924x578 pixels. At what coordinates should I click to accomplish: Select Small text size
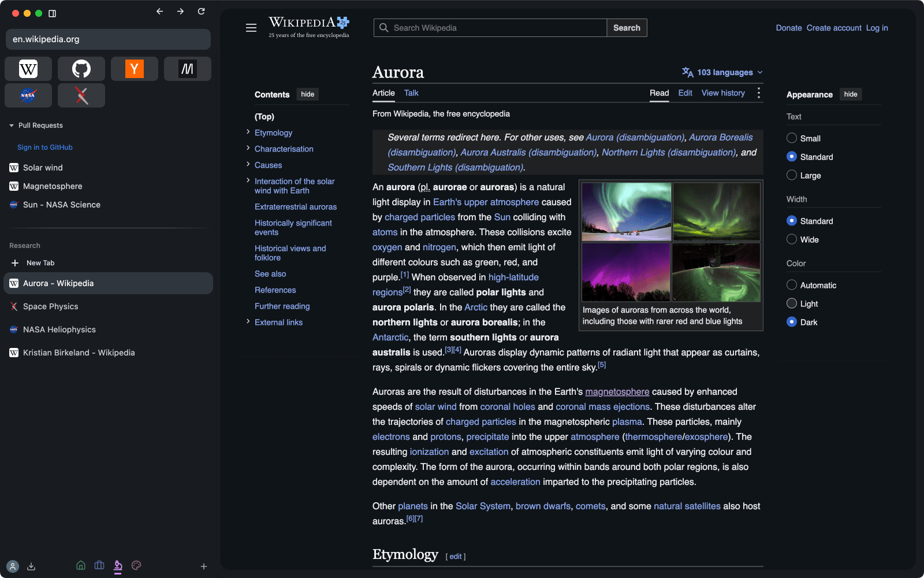pyautogui.click(x=792, y=138)
